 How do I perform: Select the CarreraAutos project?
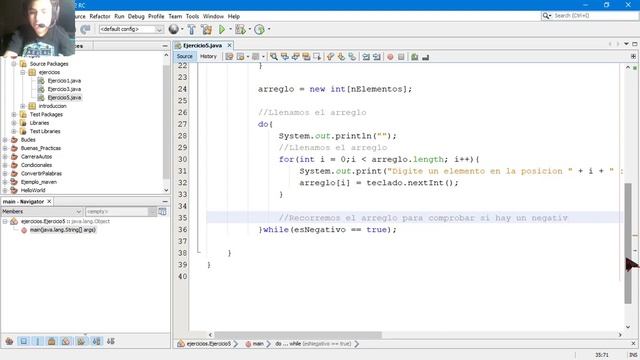point(36,157)
